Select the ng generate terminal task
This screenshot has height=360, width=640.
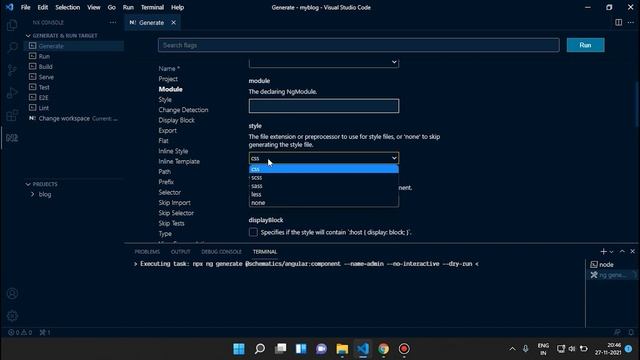tap(611, 275)
